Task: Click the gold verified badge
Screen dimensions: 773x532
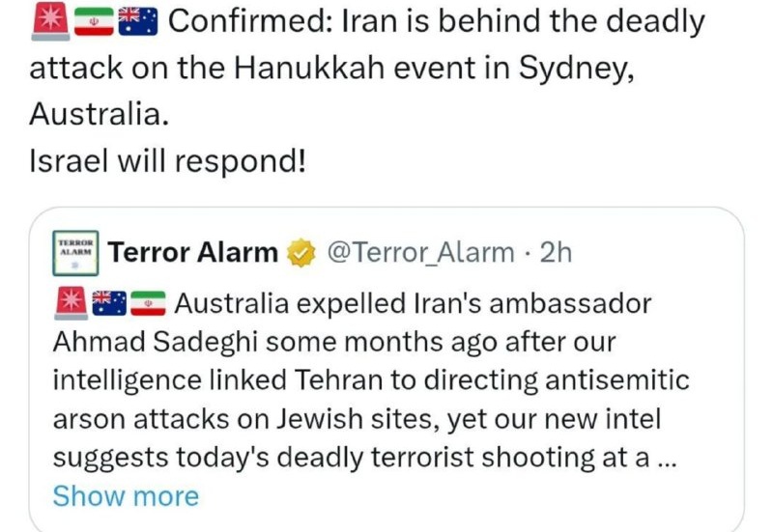Action: pos(301,254)
